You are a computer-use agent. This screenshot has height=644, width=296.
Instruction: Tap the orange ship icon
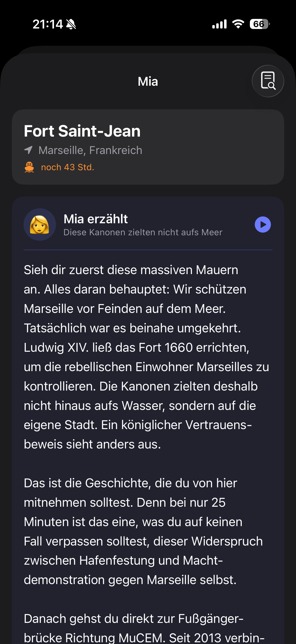[x=29, y=167]
